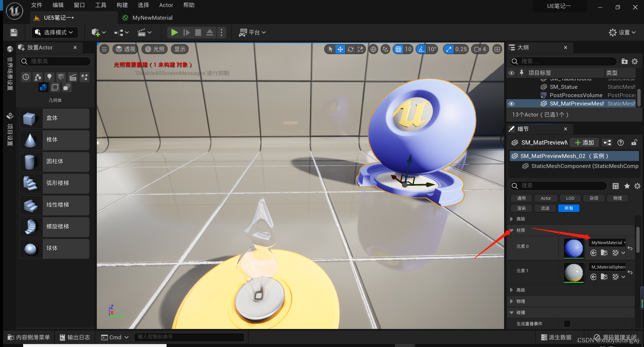
Task: Open the cinematics sequencer dropdown
Action: click(145, 32)
